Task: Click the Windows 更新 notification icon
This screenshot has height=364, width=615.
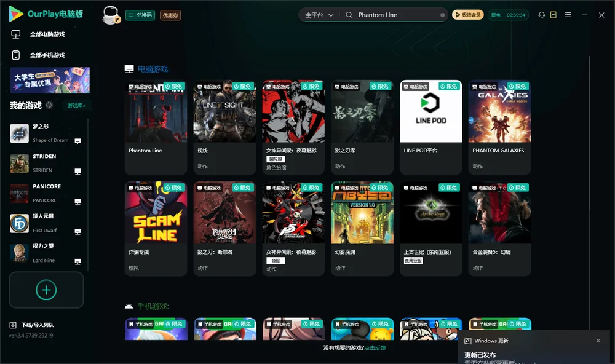Action: point(467,341)
